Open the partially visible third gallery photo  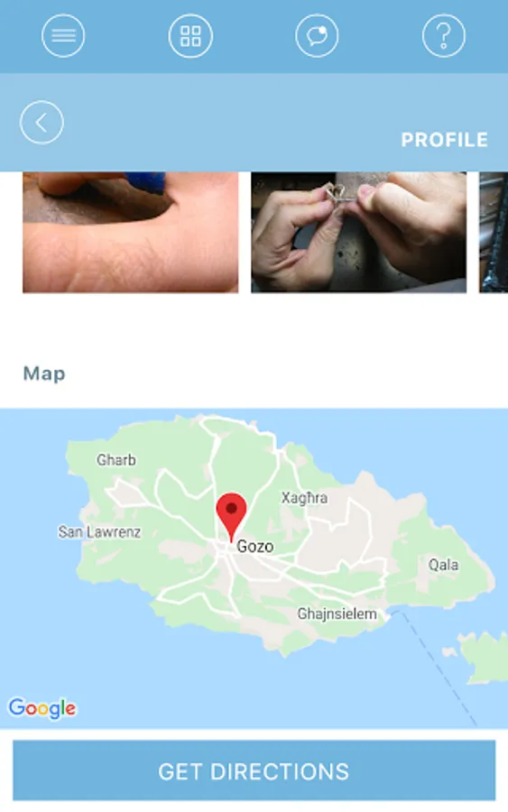pos(494,232)
